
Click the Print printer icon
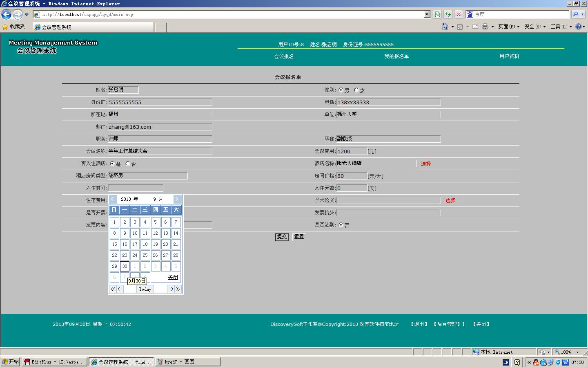(485, 27)
